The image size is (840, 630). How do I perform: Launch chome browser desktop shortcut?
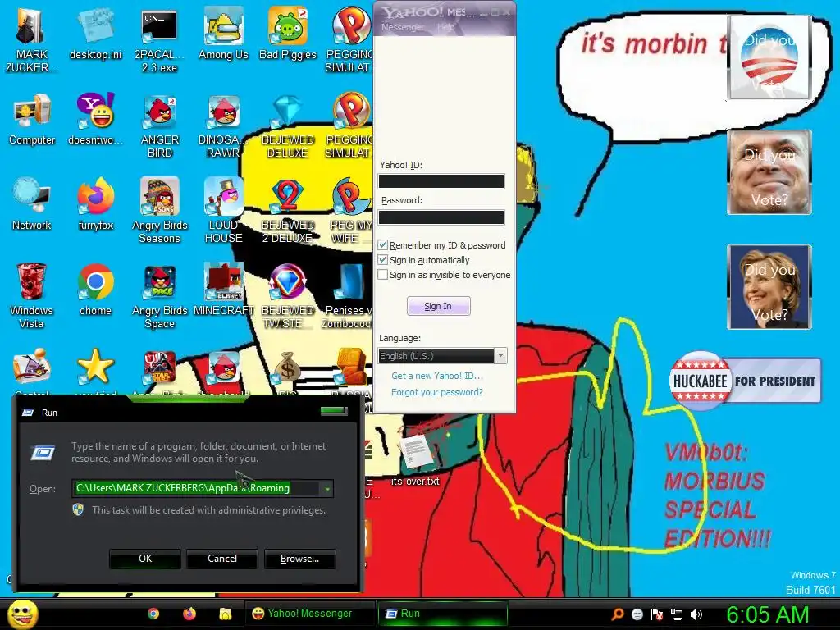click(95, 290)
